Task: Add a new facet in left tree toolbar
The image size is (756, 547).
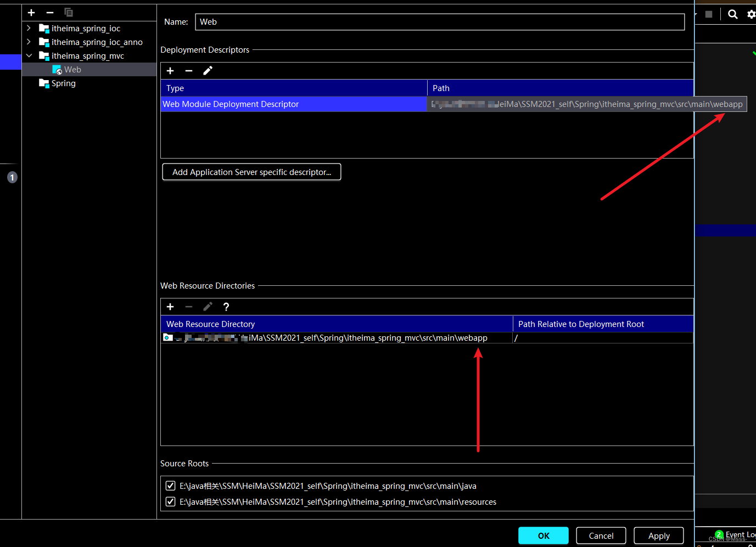Action: pyautogui.click(x=31, y=12)
